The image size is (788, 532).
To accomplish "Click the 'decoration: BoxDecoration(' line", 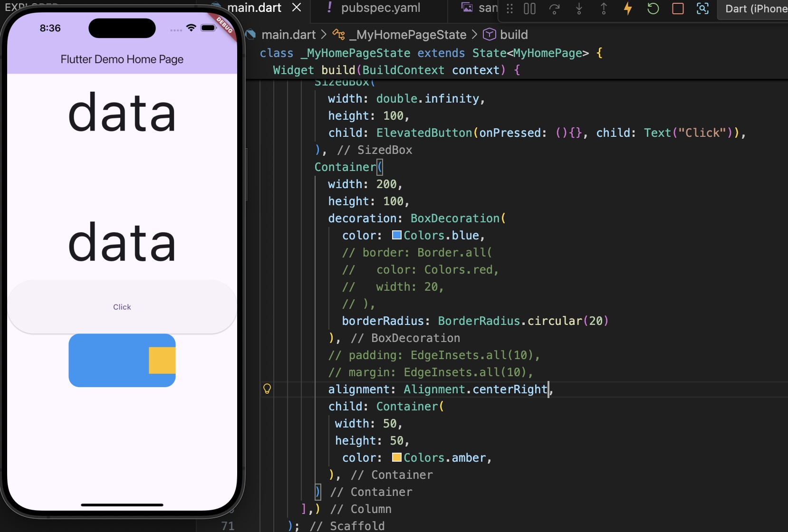I will (417, 218).
